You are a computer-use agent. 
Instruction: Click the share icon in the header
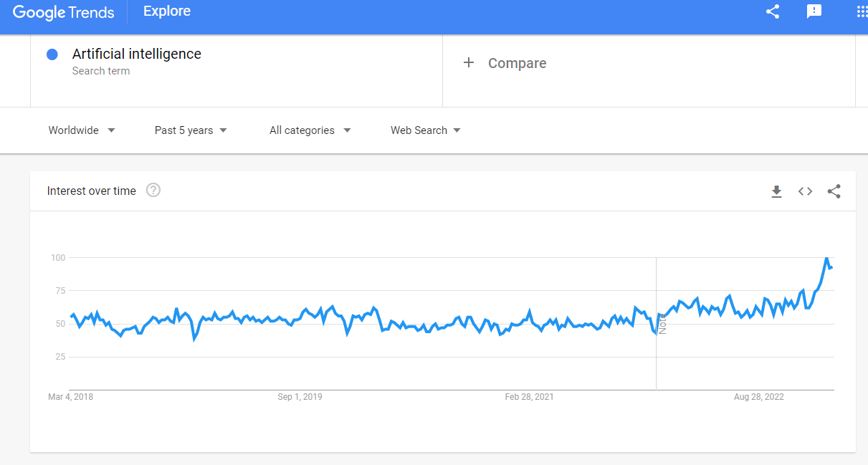tap(773, 11)
